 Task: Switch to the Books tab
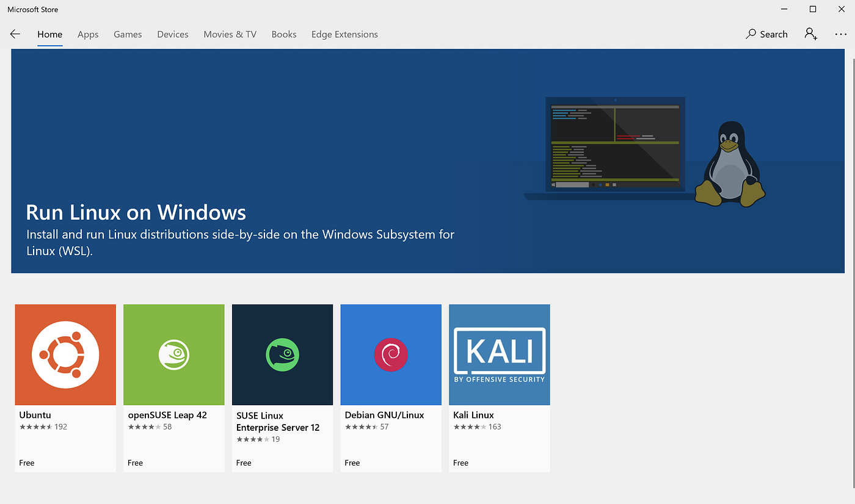(284, 34)
